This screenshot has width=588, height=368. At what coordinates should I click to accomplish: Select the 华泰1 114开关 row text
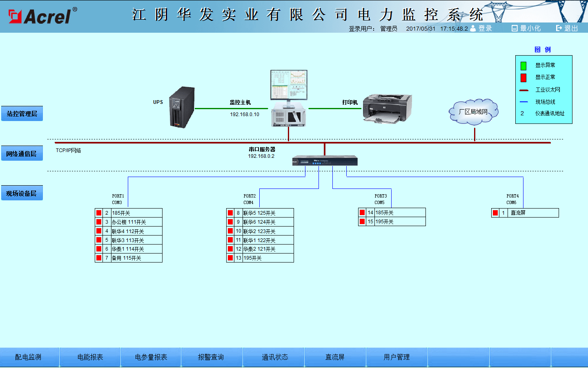click(128, 249)
